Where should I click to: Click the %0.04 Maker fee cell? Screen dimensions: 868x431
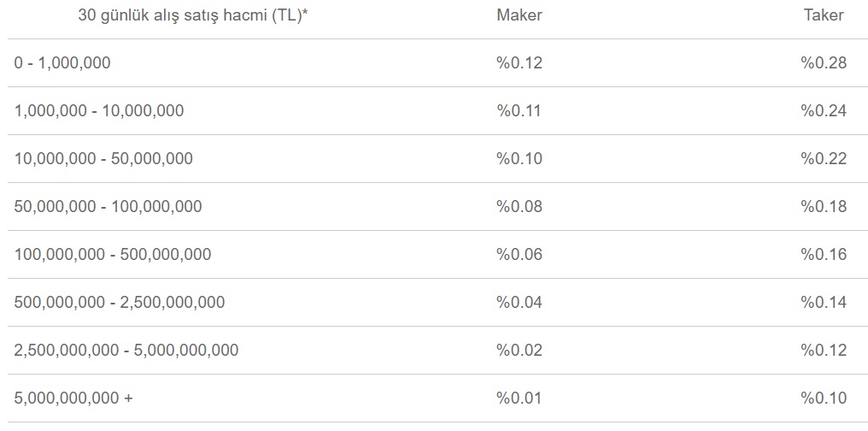(x=519, y=302)
